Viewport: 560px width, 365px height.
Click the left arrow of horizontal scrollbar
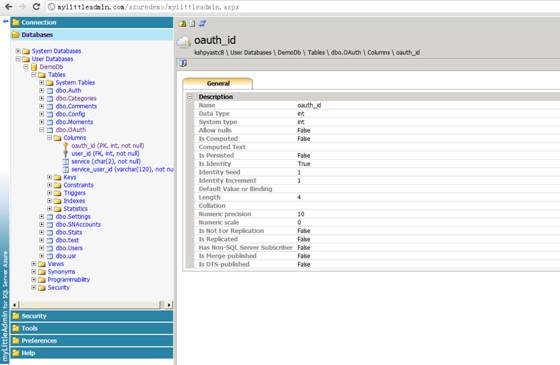15,305
